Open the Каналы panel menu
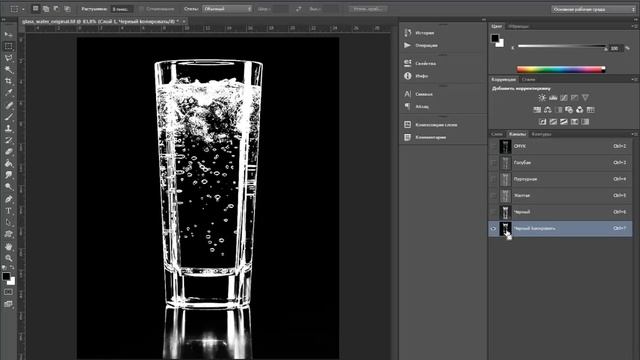Image resolution: width=640 pixels, height=360 pixels. click(x=634, y=134)
